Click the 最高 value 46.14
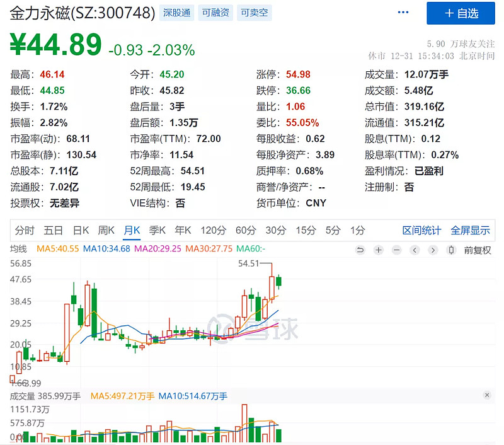Viewport: 504px width, 445px height. pyautogui.click(x=52, y=74)
